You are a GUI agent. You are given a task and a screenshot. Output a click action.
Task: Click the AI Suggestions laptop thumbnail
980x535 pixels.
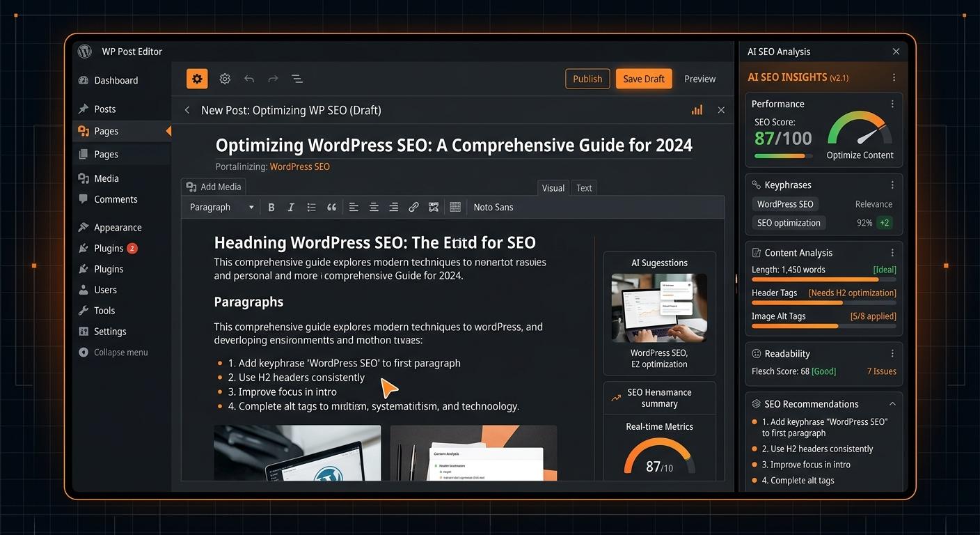659,307
